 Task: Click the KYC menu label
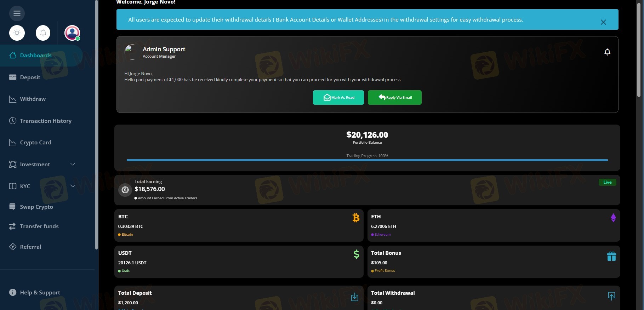pos(25,186)
